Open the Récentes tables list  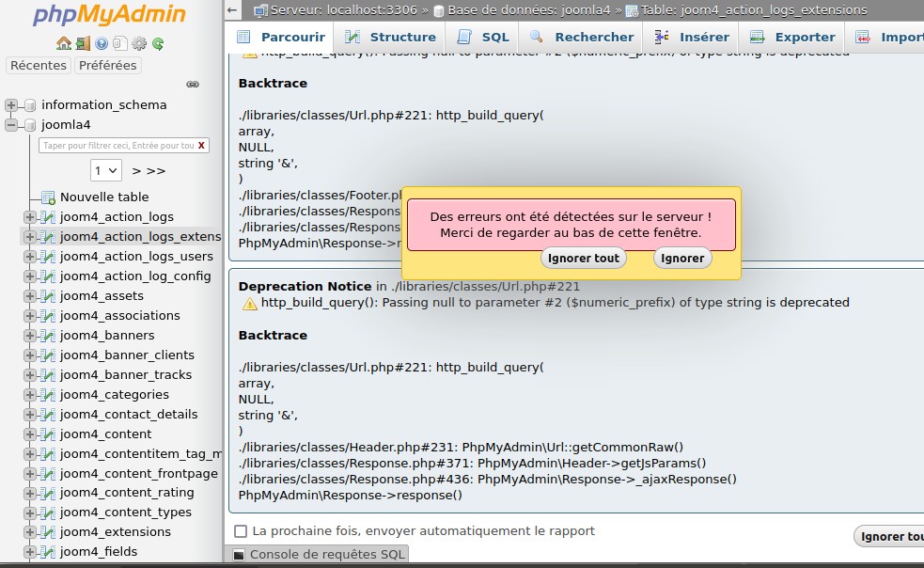39,66
